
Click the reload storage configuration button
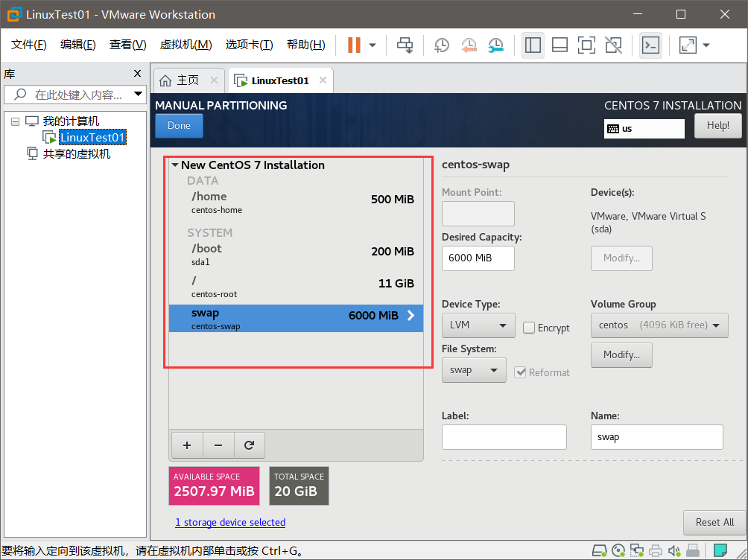pos(249,445)
